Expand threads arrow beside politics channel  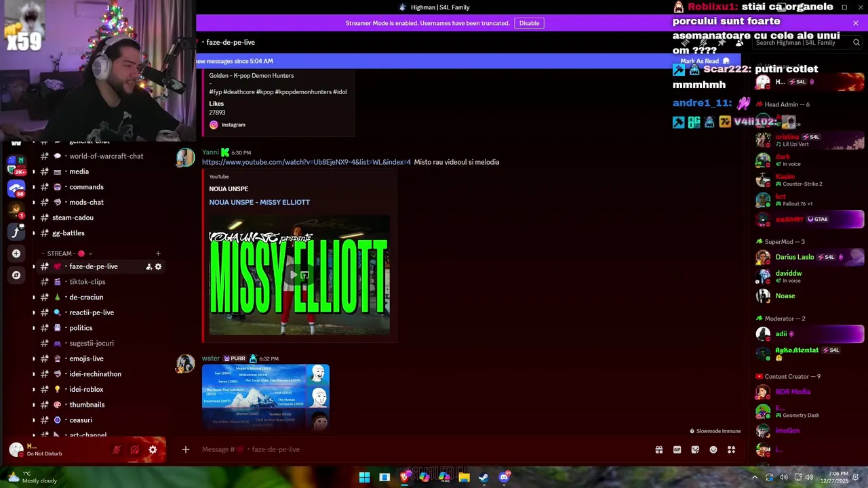pyautogui.click(x=34, y=328)
